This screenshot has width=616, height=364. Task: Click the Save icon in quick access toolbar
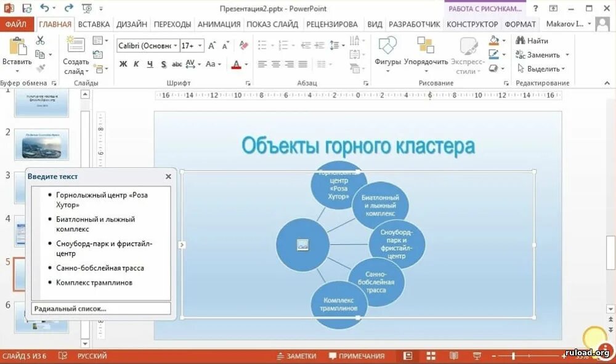26,8
